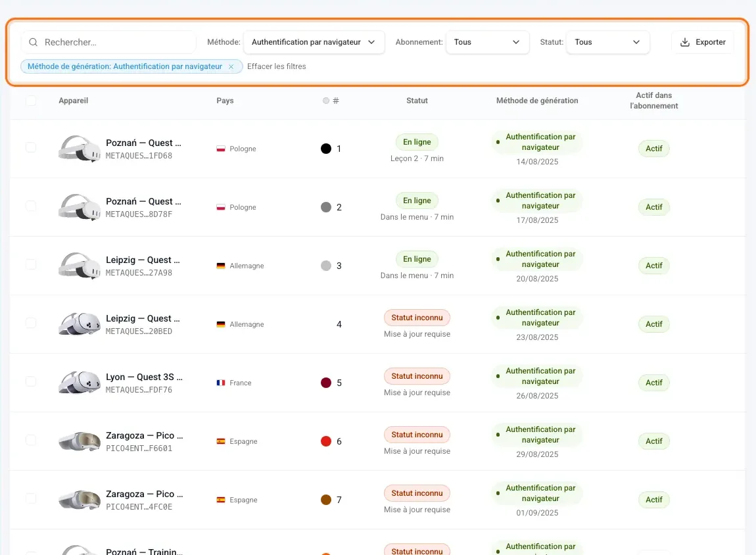Click the brown color dot numbered 7
Screen dimensions: 756x555
pos(326,500)
